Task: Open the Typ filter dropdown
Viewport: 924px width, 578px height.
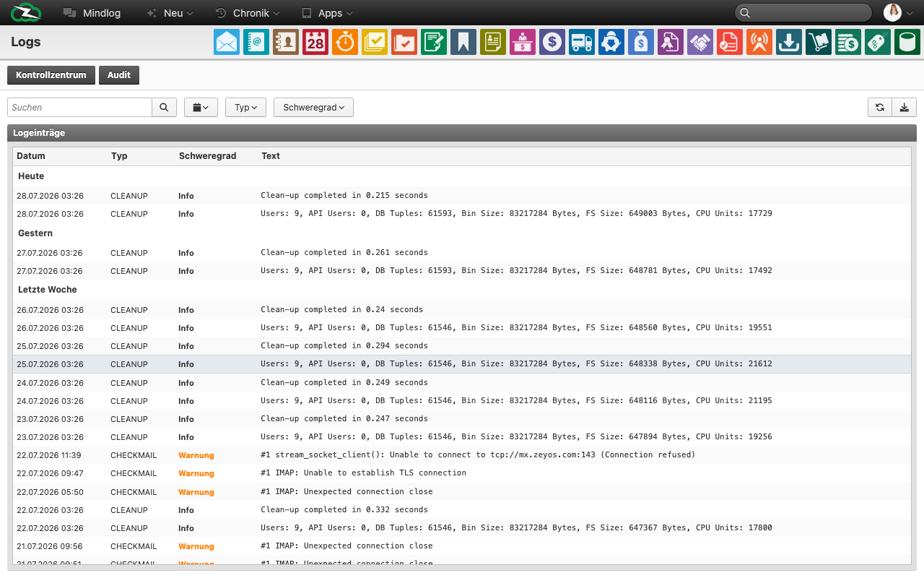Action: coord(245,107)
